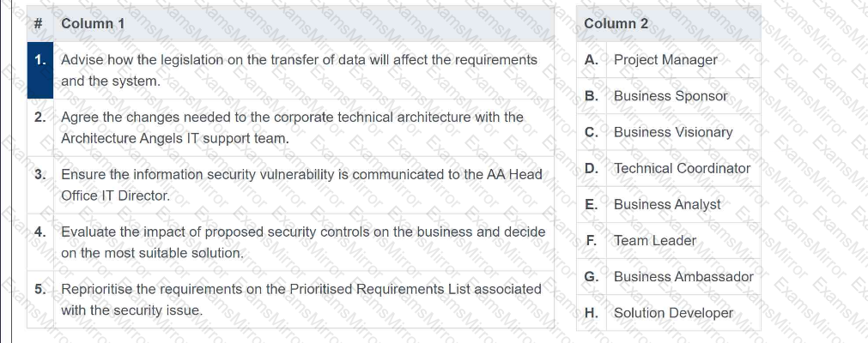Select option G Business Ambassador

pos(683,276)
